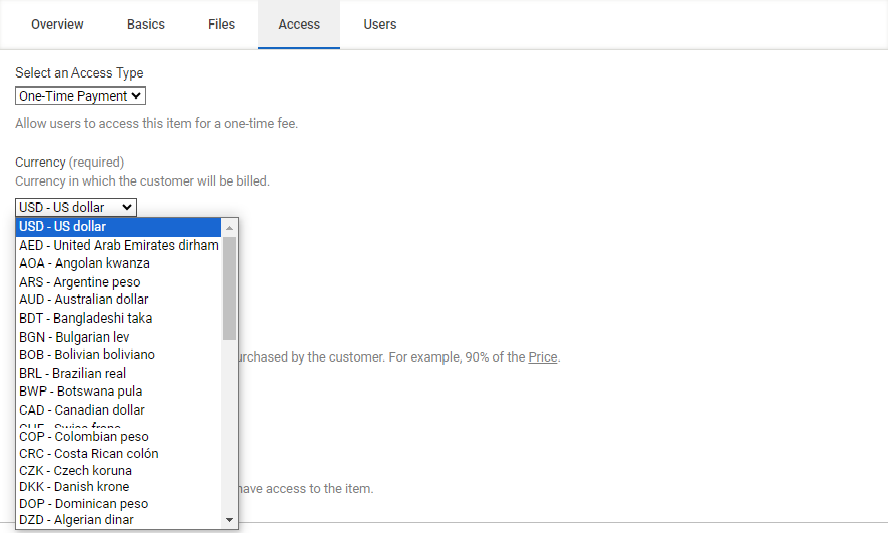Choose USD - US dollar from the list
The image size is (888, 533).
pos(118,227)
